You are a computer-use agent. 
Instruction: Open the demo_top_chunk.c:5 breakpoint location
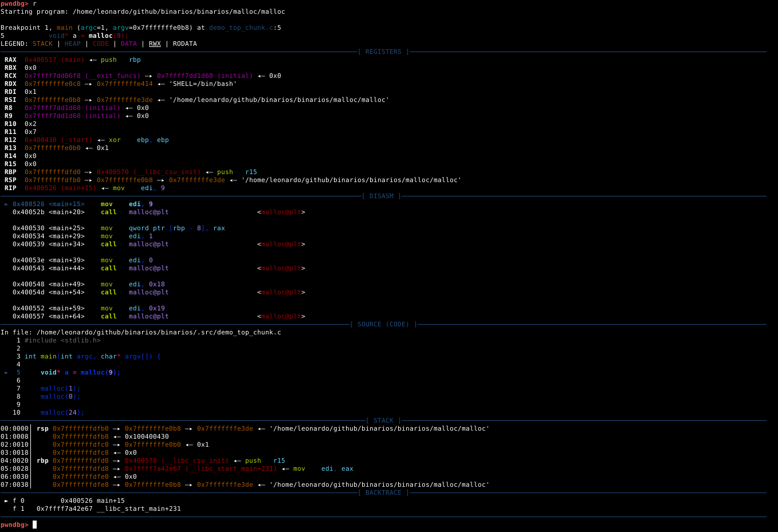pos(245,28)
